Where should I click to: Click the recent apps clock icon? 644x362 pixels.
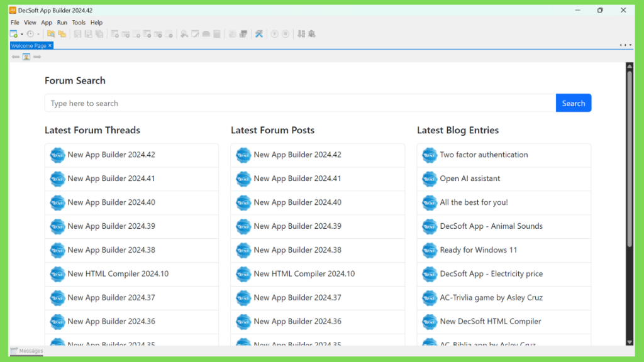(30, 34)
